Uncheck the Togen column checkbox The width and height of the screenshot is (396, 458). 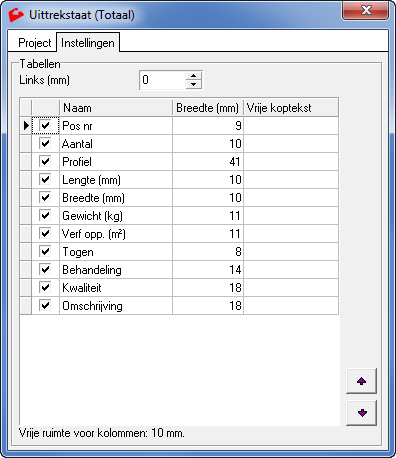point(45,252)
